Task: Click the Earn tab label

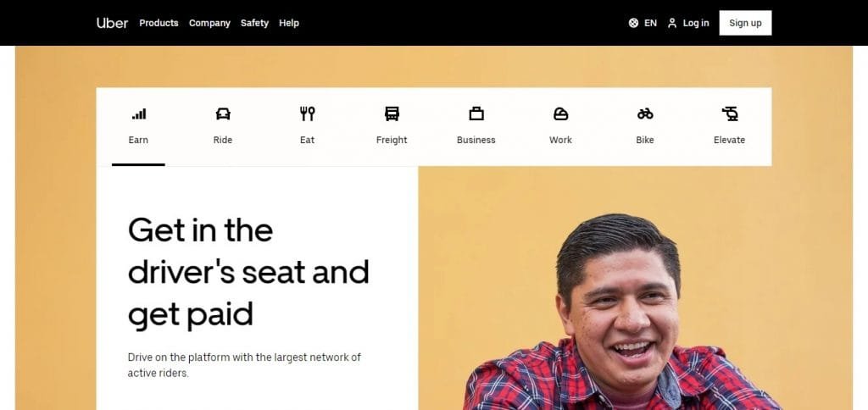Action: coord(138,140)
